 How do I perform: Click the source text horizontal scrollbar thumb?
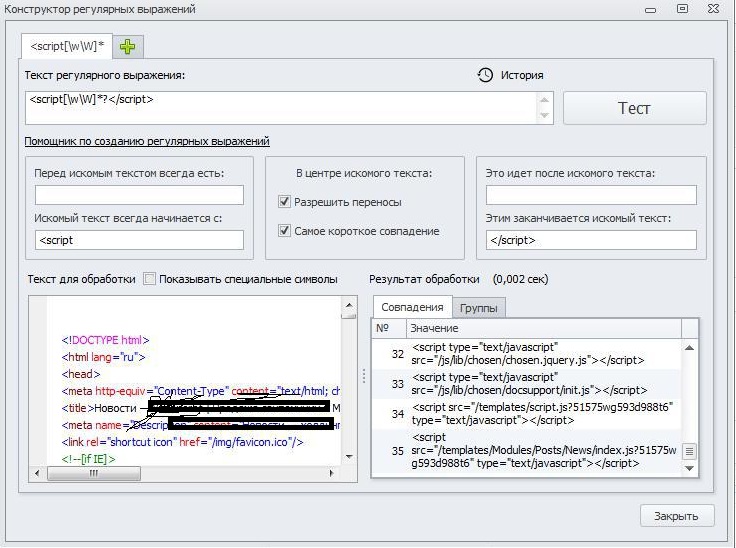(94, 473)
